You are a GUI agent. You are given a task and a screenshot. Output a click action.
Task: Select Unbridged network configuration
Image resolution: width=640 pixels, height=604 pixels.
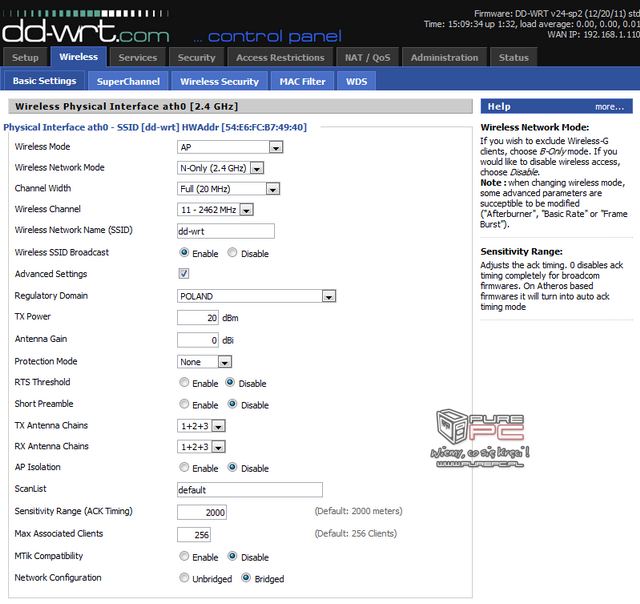click(x=184, y=578)
